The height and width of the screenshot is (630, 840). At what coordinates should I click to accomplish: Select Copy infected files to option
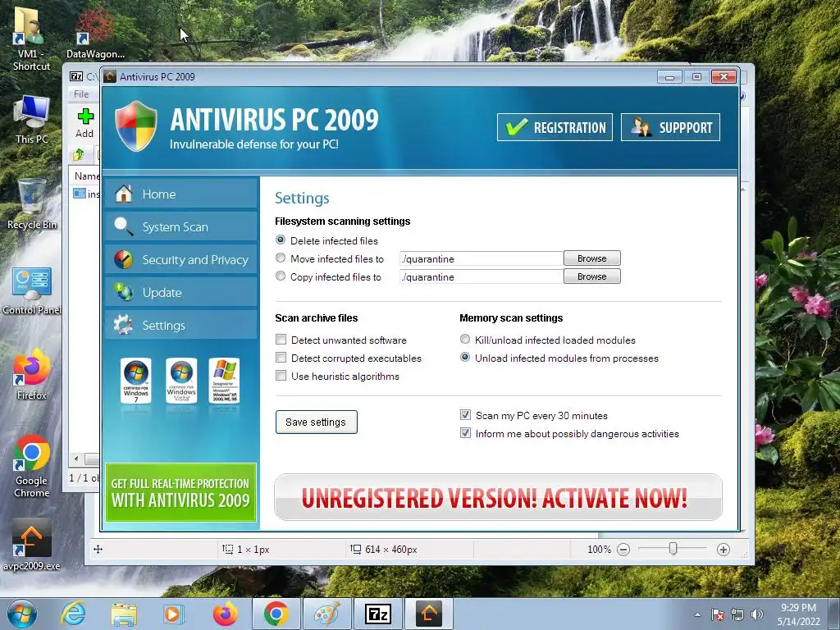click(x=281, y=276)
